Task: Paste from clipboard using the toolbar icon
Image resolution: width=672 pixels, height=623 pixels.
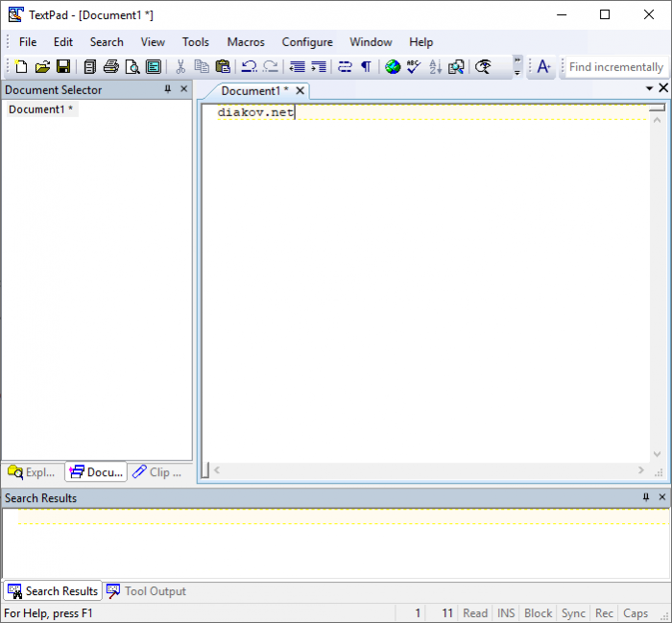Action: click(x=223, y=67)
